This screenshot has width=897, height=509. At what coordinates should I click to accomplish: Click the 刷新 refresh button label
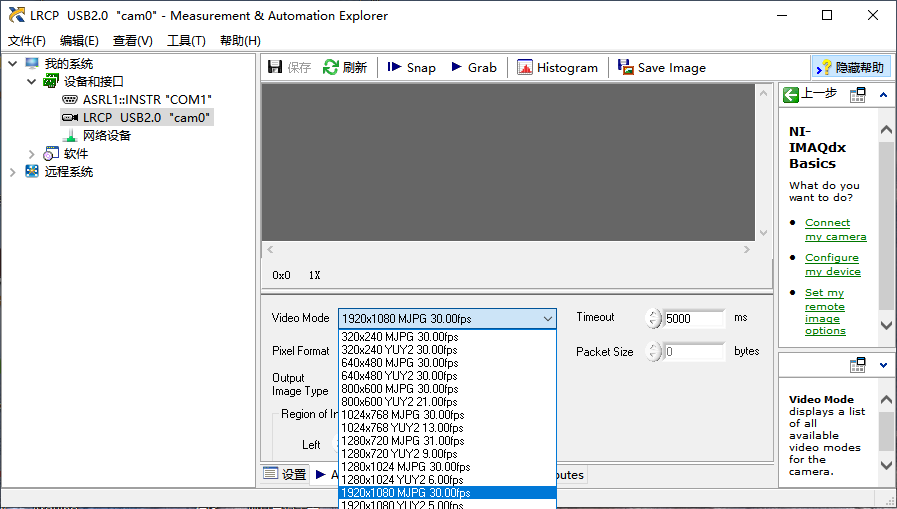tap(354, 67)
